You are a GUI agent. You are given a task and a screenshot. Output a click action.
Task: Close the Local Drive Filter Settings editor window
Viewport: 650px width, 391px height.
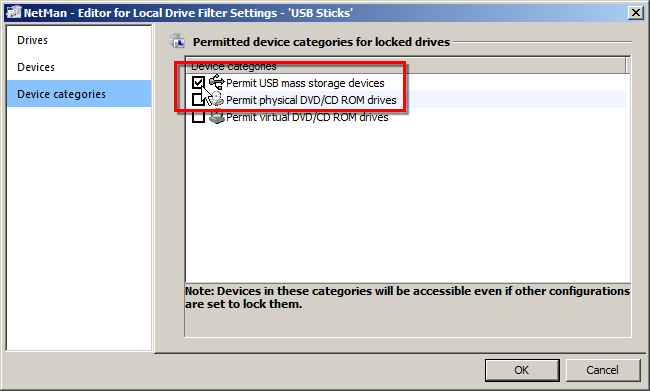tap(635, 12)
